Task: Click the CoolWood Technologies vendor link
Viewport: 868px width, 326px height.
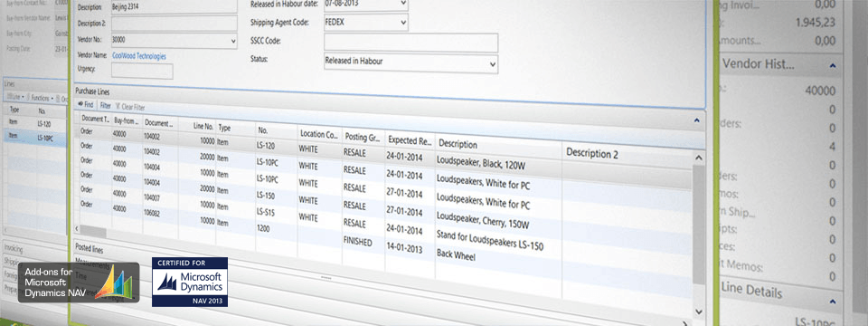Action: click(139, 56)
